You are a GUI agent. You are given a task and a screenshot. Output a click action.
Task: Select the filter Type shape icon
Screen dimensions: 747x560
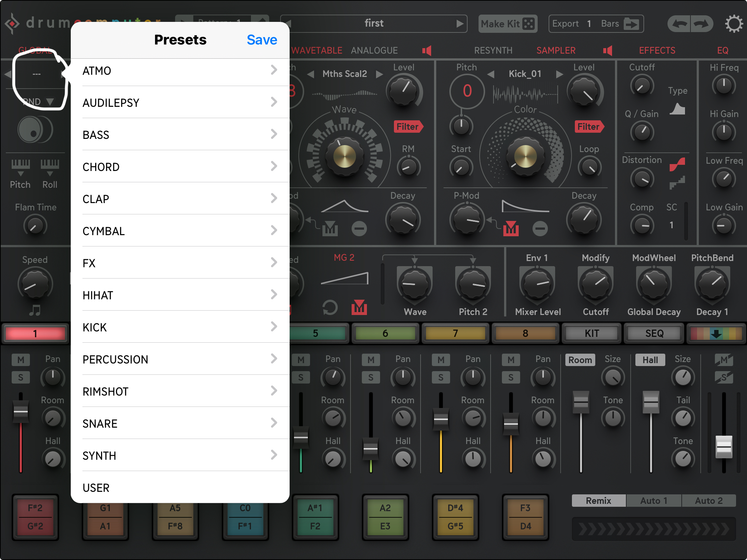677,109
